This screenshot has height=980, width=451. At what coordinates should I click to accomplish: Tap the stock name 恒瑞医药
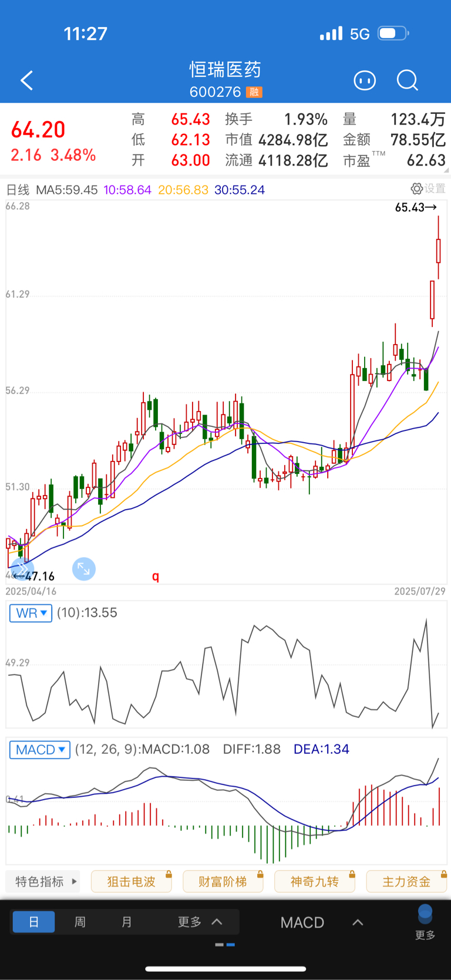pos(225,69)
